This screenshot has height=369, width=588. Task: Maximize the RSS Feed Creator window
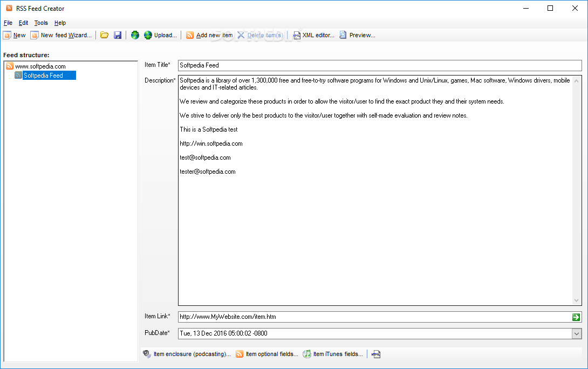(x=550, y=8)
